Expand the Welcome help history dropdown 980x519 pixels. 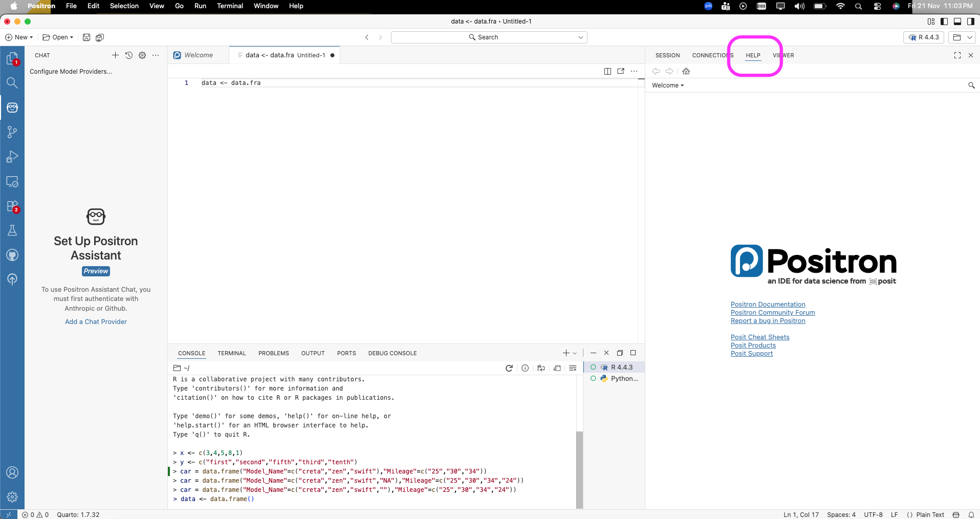coord(668,85)
